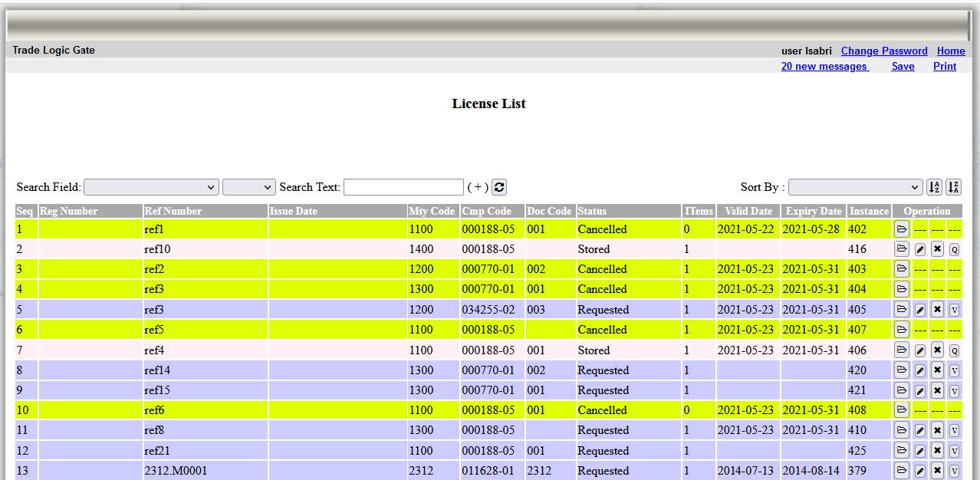Delete the ref4 license using X icon

[937, 350]
